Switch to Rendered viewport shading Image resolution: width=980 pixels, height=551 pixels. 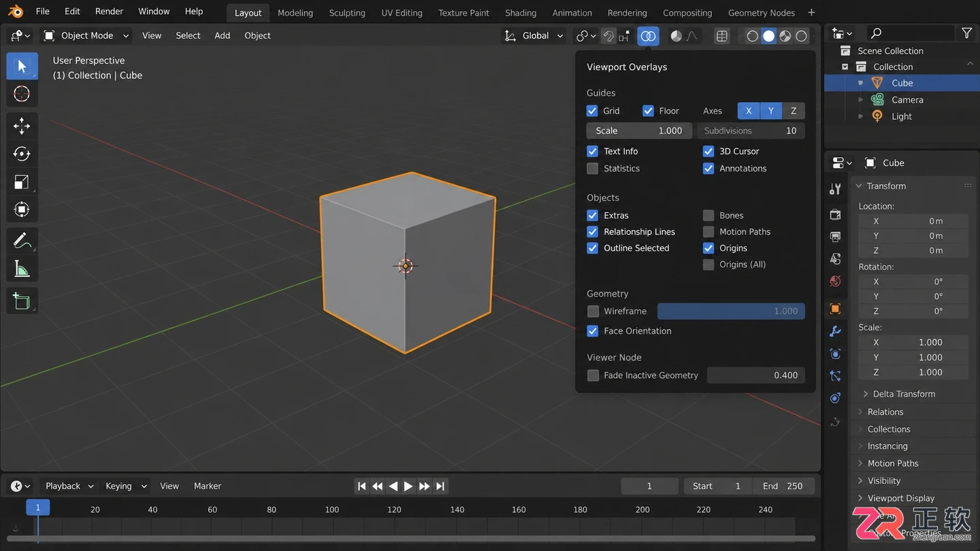click(802, 35)
